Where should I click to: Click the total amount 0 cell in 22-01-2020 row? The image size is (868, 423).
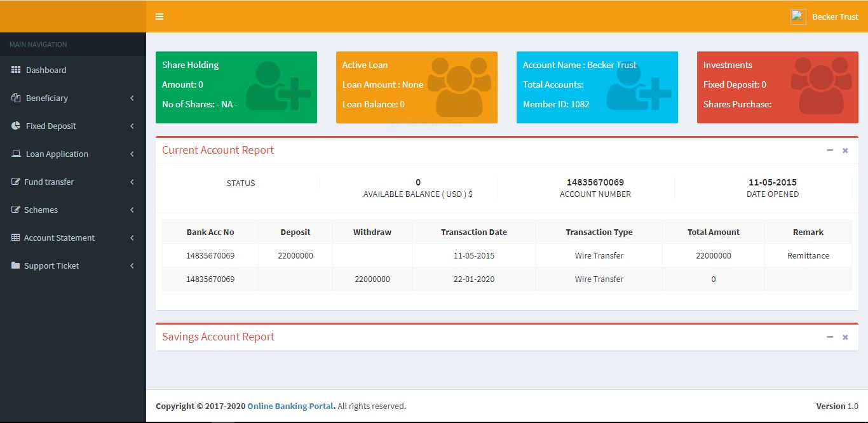click(714, 279)
